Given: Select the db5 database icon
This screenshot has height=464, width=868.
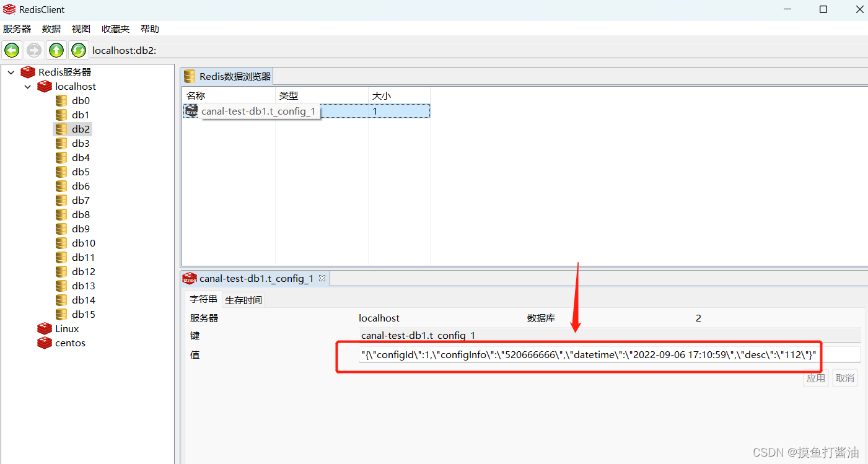Looking at the screenshot, I should tap(61, 172).
